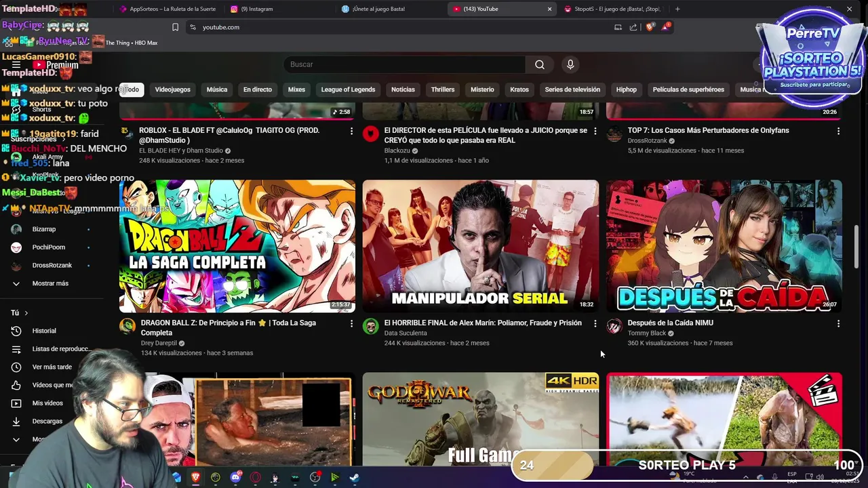
Task: Click the Brave Rewards triangle icon
Action: (666, 27)
